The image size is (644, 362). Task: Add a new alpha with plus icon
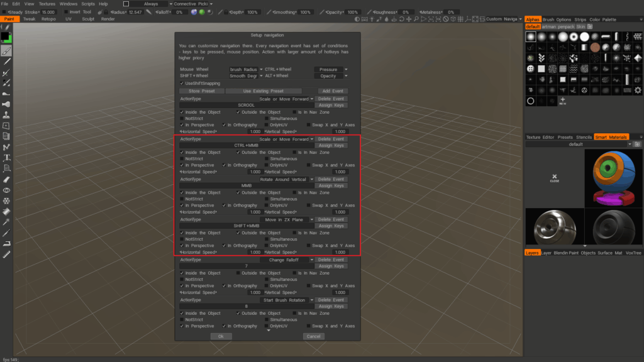point(563,101)
